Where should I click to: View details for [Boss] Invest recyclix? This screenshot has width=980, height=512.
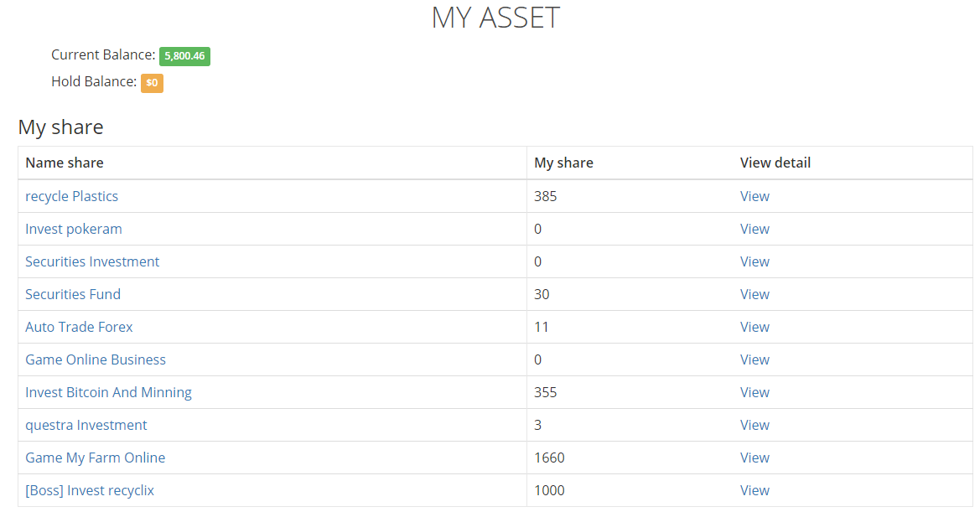pyautogui.click(x=754, y=490)
